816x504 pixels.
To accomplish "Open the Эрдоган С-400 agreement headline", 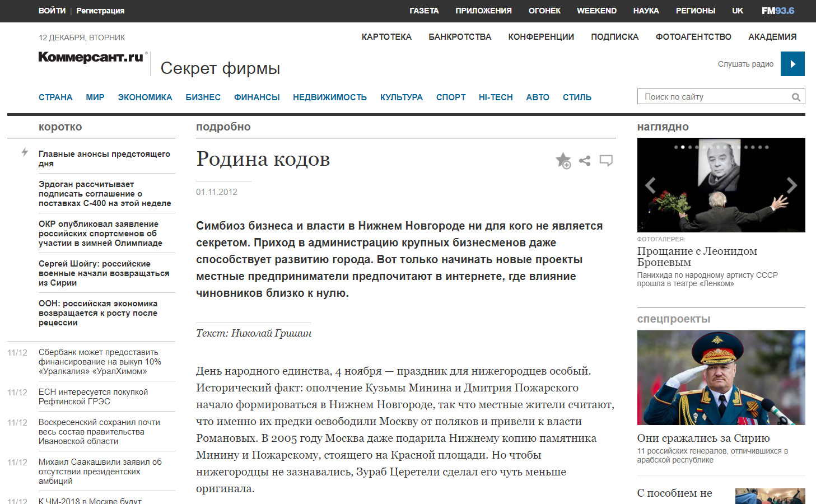I will (x=105, y=194).
